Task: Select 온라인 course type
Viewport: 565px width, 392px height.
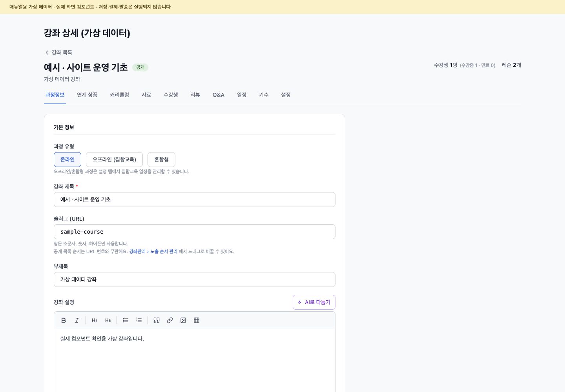Action: [67, 160]
